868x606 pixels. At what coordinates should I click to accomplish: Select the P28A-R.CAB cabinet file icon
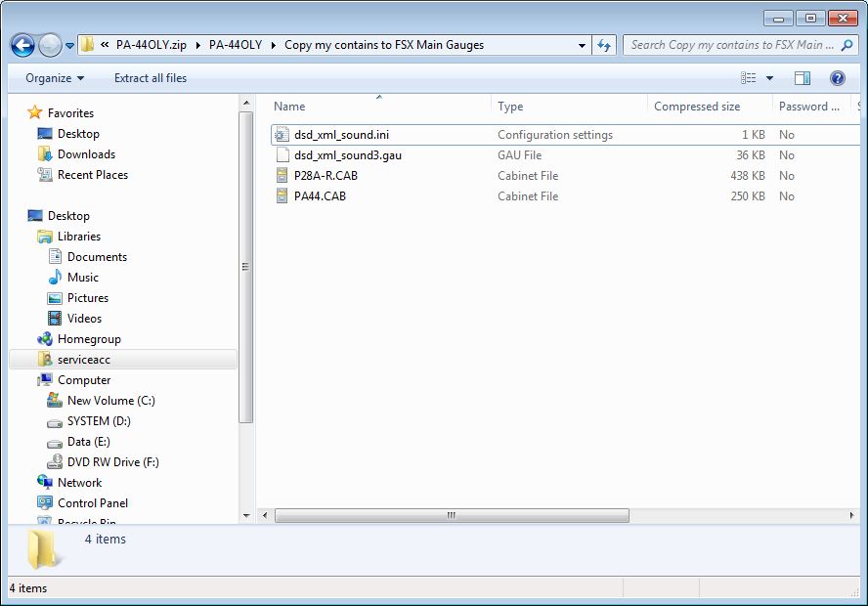point(282,176)
